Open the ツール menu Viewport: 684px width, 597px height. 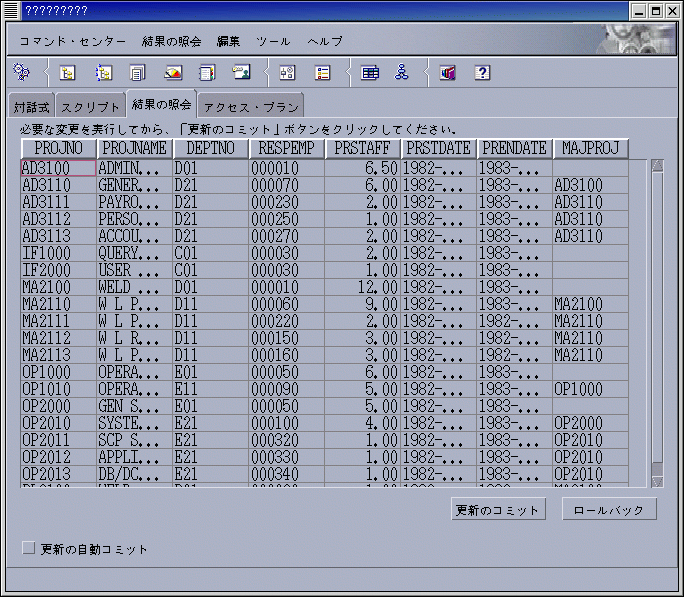point(273,41)
